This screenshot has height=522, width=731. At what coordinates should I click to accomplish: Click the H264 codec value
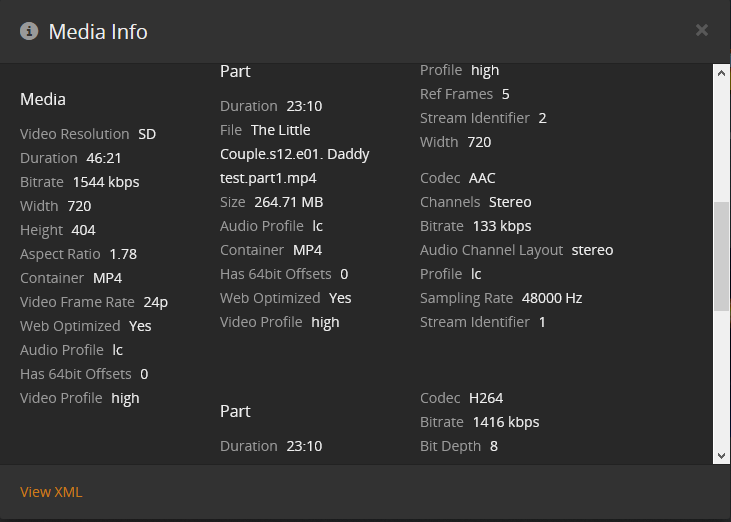pyautogui.click(x=486, y=398)
